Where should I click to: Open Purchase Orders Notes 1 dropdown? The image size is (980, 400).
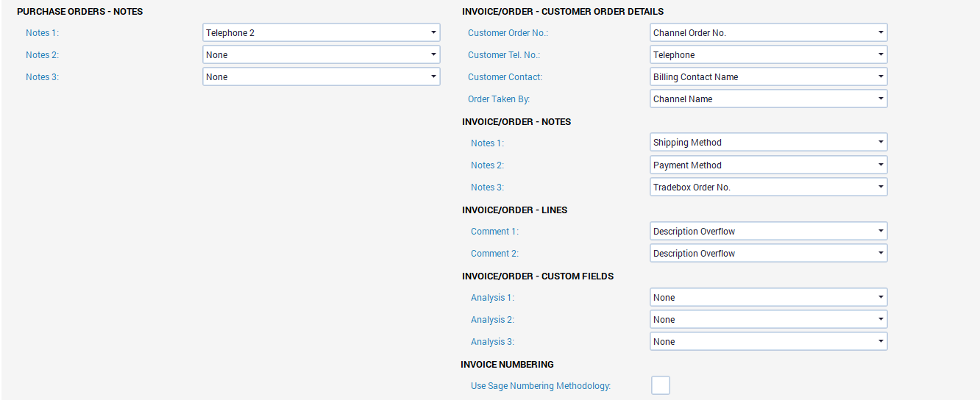(x=321, y=33)
